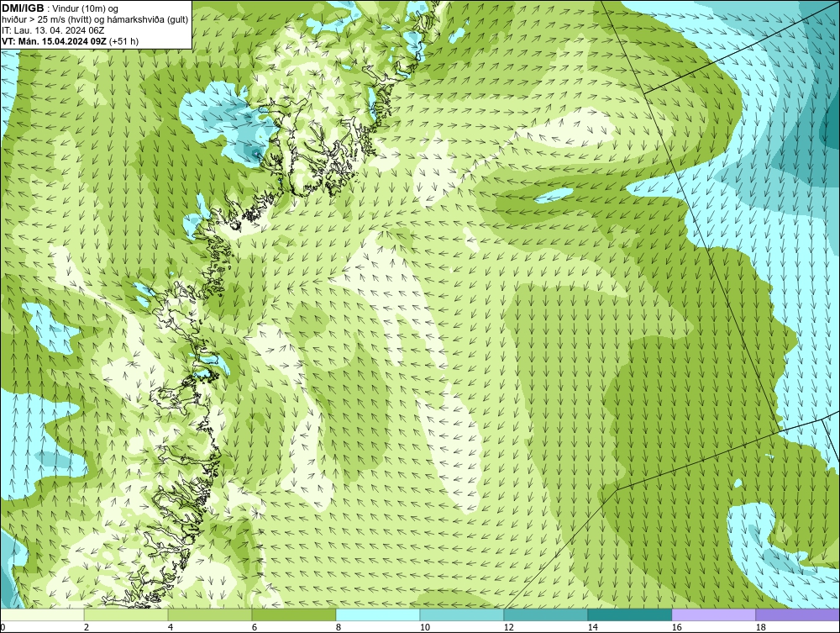Screen dimensions: 840x633
Task: Click the 6–8 m/s dark green legend swatch
Action: [x=294, y=615]
